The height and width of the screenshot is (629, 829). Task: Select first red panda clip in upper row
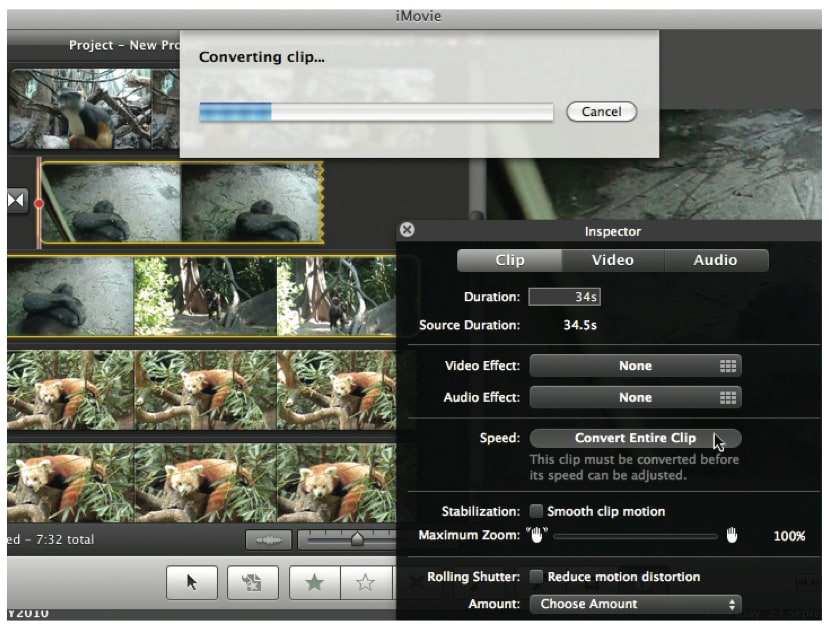70,390
